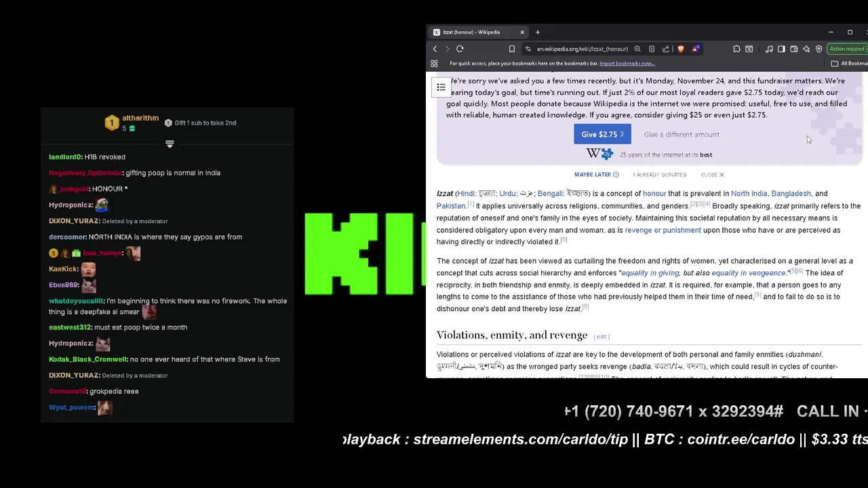Viewport: 868px width, 488px height.
Task: Click username Wyat_powers in chat
Action: coord(72,407)
